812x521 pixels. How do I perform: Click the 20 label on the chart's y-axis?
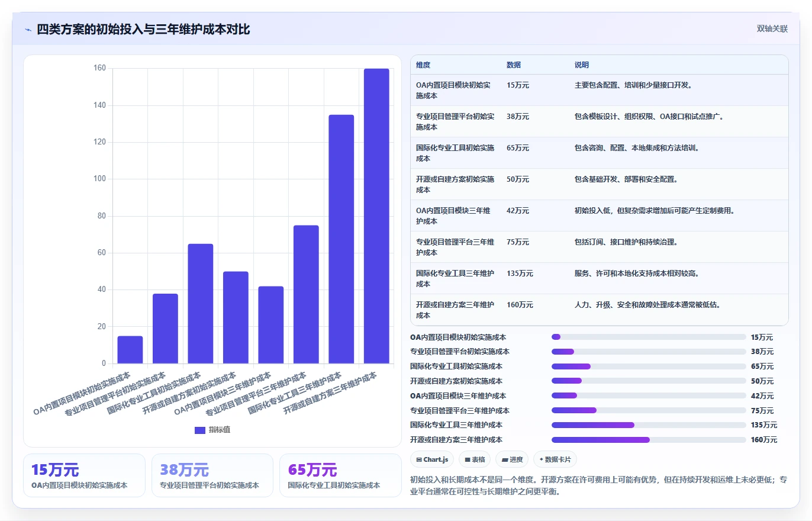coord(102,327)
